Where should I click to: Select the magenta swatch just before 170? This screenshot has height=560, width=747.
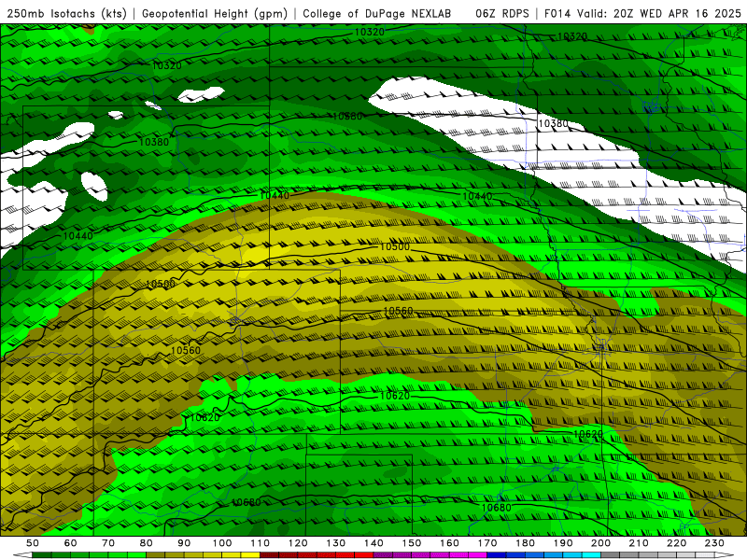pos(477,554)
